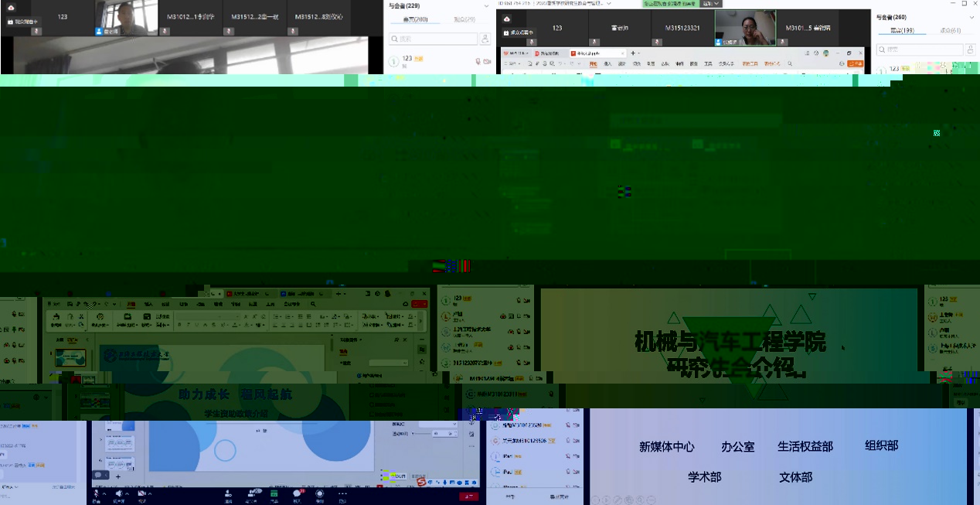The image size is (980, 505).
Task: Switch to in-meeting (199) tab in right panel
Action: (x=903, y=30)
